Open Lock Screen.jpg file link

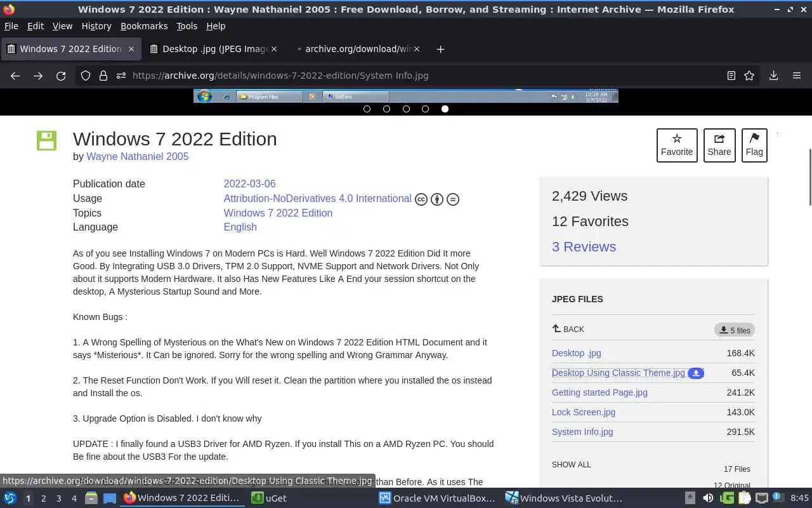pyautogui.click(x=584, y=412)
